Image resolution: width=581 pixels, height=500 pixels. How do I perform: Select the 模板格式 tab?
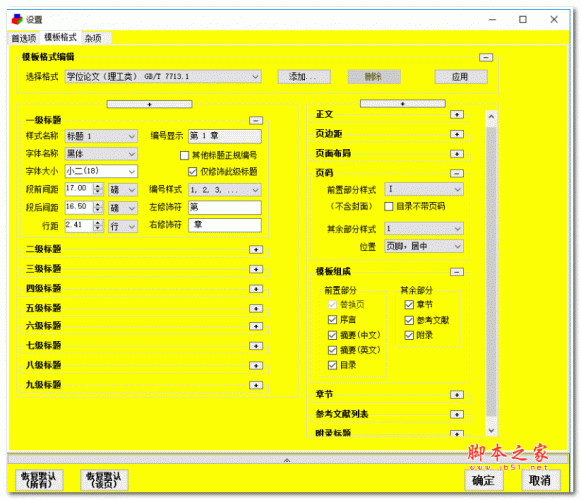point(60,37)
